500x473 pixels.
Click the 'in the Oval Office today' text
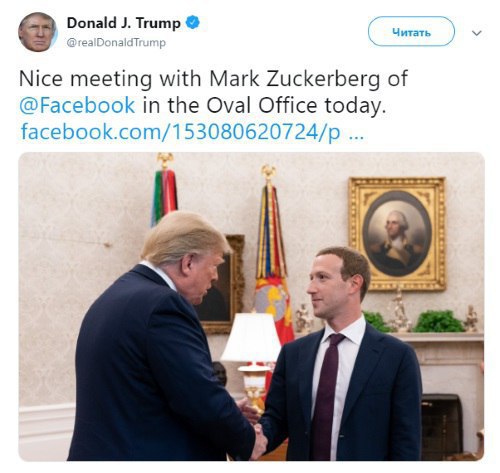pos(264,105)
